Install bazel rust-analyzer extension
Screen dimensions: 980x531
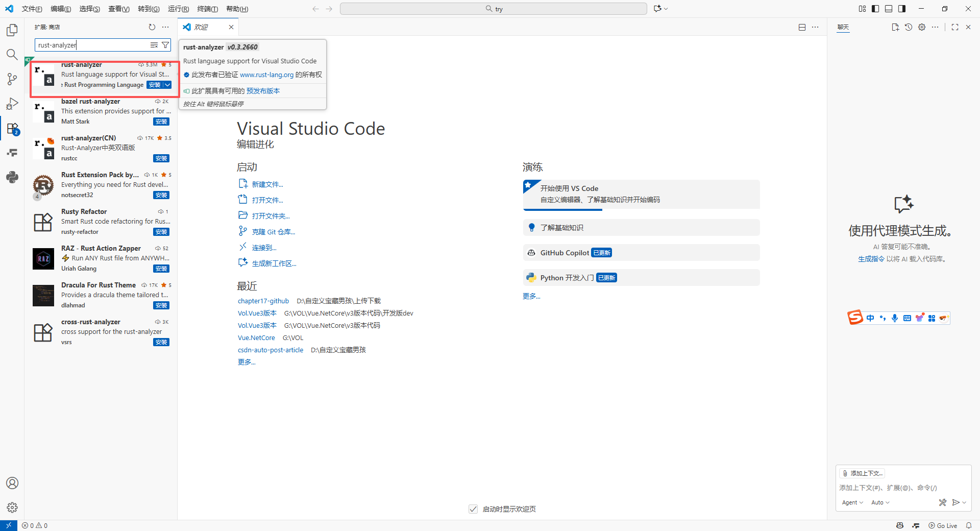pos(161,122)
